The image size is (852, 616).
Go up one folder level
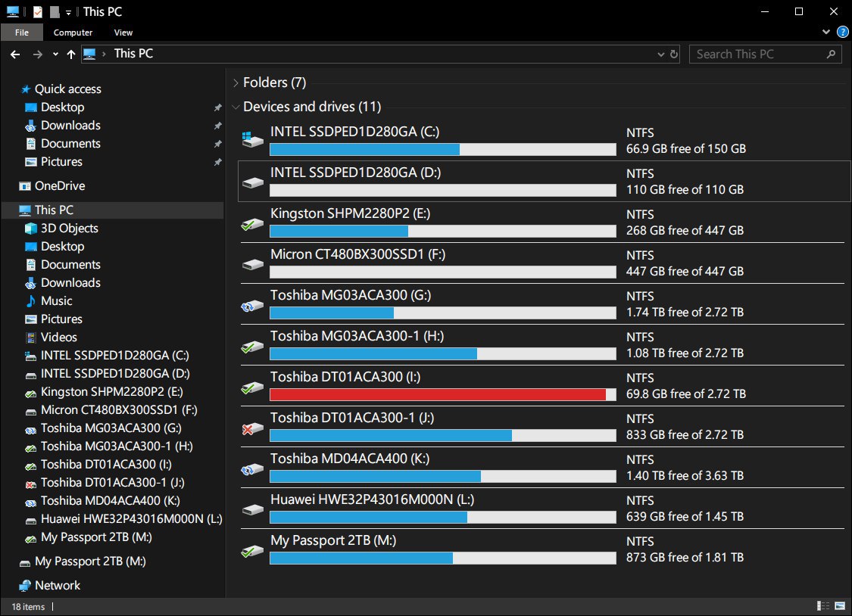(71, 54)
